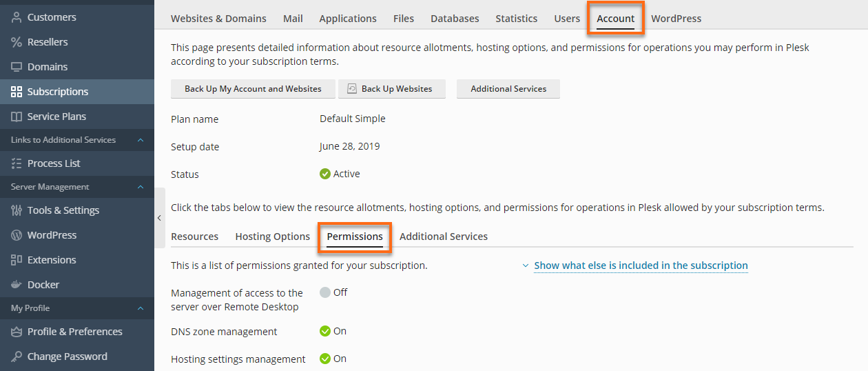View the Statistics tab
This screenshot has height=371, width=868.
pos(517,19)
